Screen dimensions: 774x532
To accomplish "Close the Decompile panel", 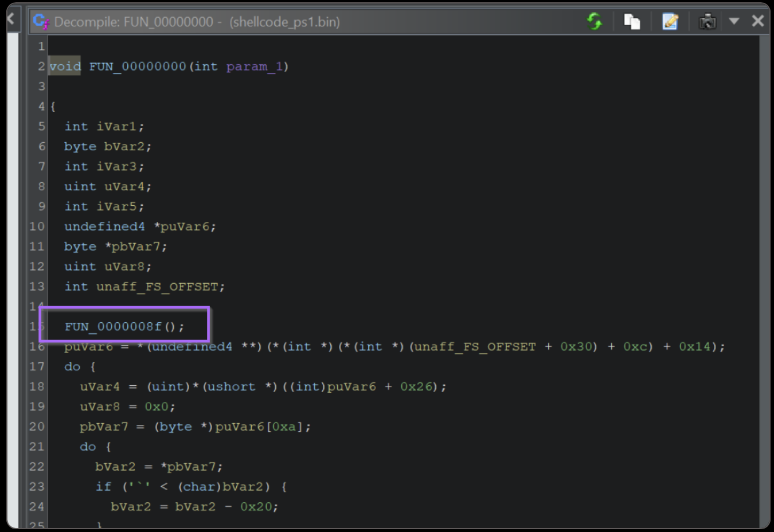I will [x=757, y=21].
